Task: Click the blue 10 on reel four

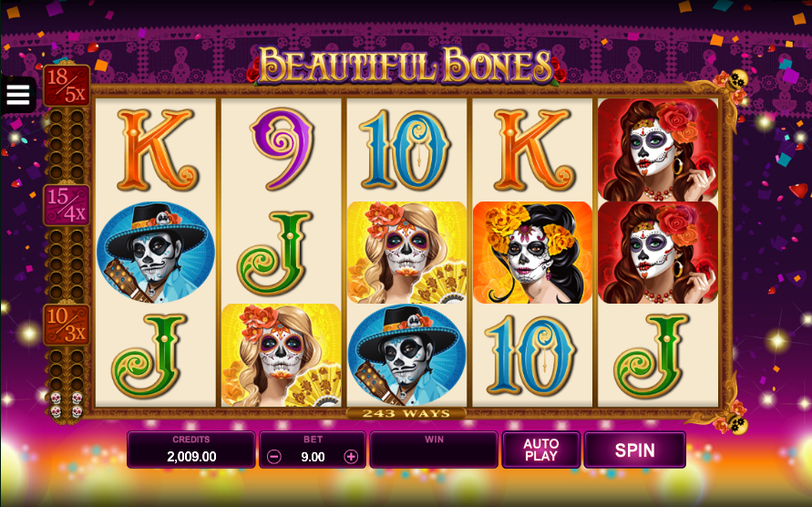Action: (530, 355)
